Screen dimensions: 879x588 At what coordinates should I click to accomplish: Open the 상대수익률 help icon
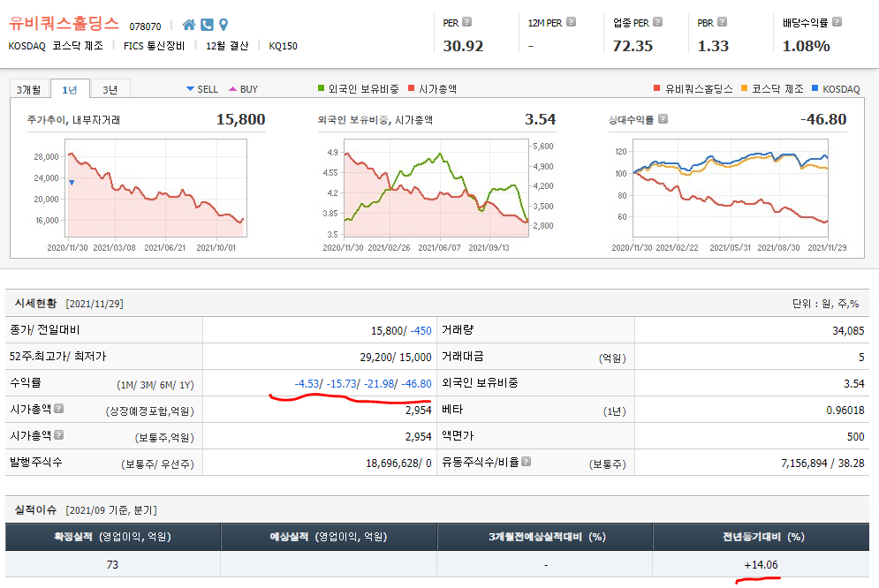(x=663, y=119)
